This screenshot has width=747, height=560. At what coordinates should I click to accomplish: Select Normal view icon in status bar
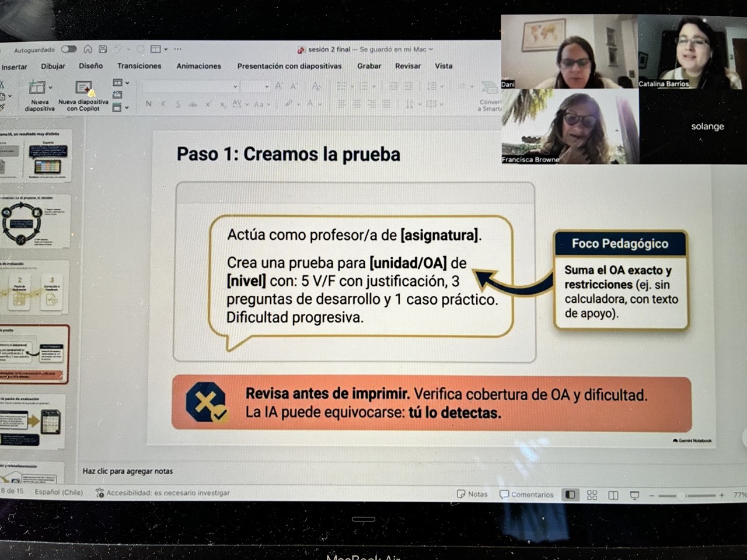click(x=570, y=495)
